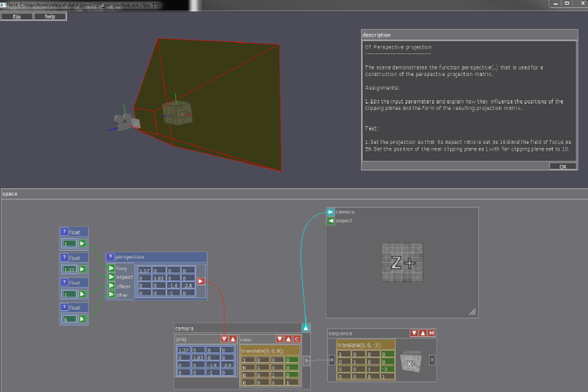
Task: Toggle the C button in the view panel
Action: 297,338
